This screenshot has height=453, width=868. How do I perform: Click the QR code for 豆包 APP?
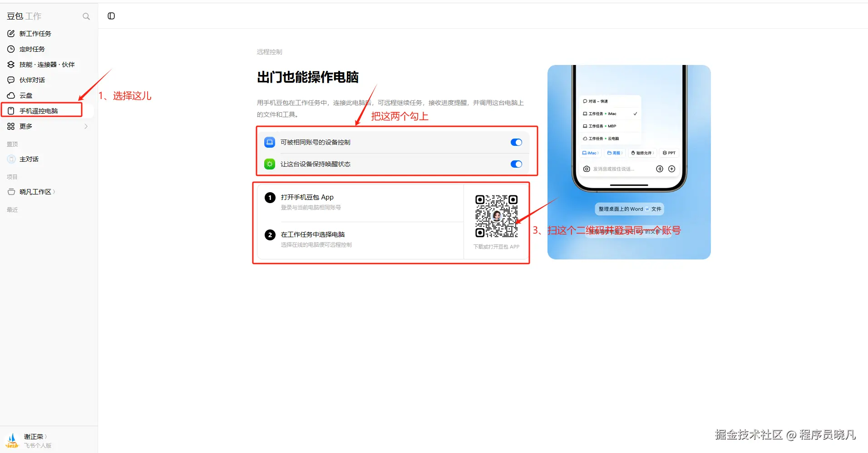pos(497,216)
